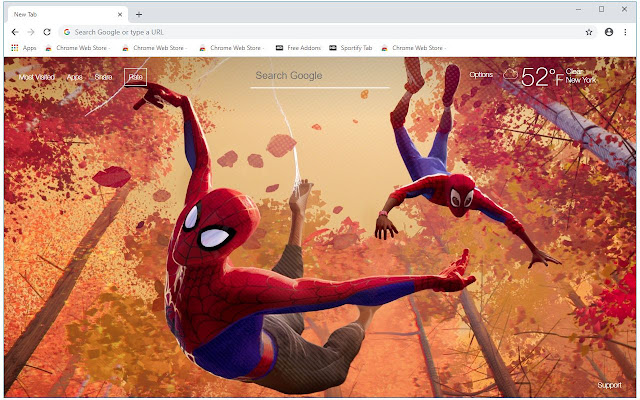
Task: Open the Apps bookmarks shortcut
Action: click(24, 48)
